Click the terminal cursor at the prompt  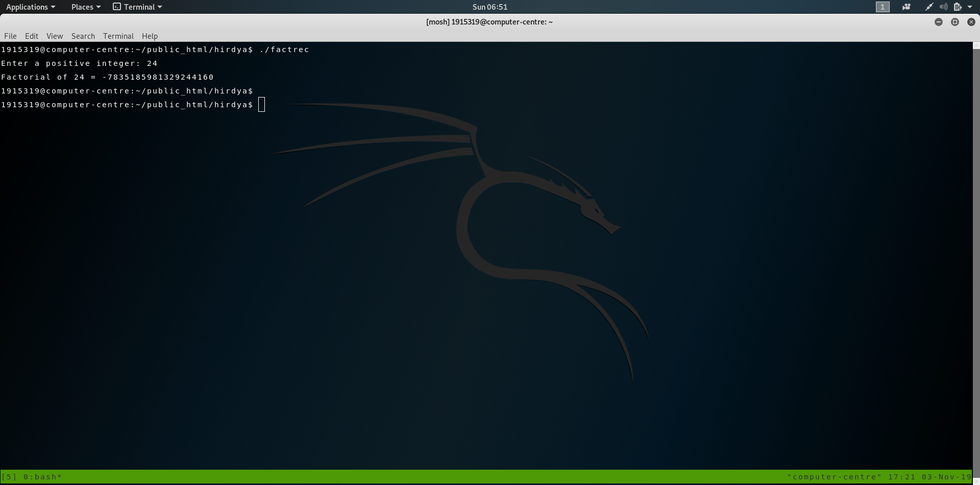[262, 105]
